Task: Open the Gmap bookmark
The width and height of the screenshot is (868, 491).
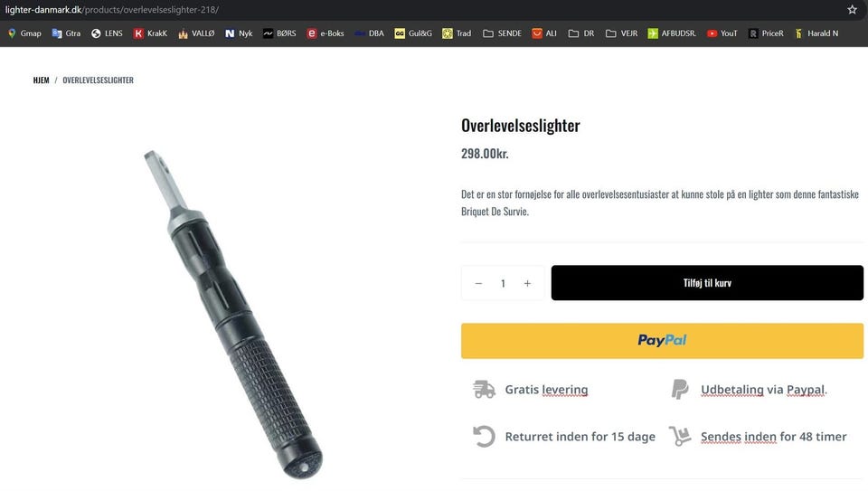Action: click(x=24, y=33)
